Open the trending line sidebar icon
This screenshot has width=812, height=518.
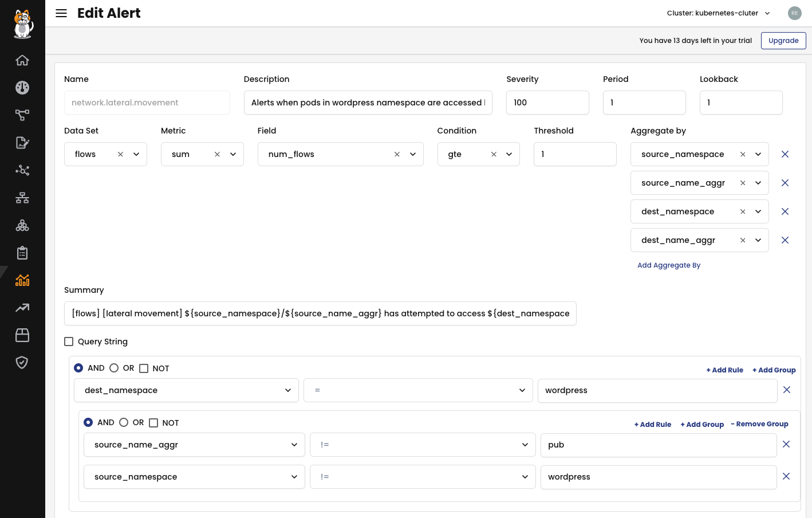22,308
